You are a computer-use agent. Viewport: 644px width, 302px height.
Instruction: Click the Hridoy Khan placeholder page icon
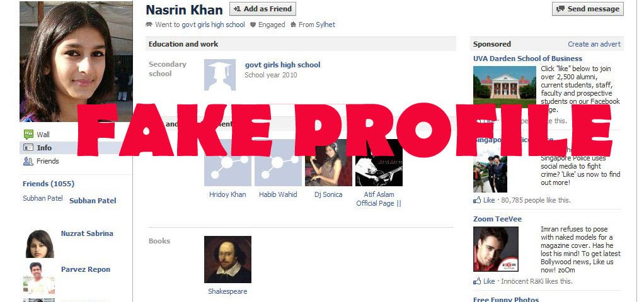point(227,162)
